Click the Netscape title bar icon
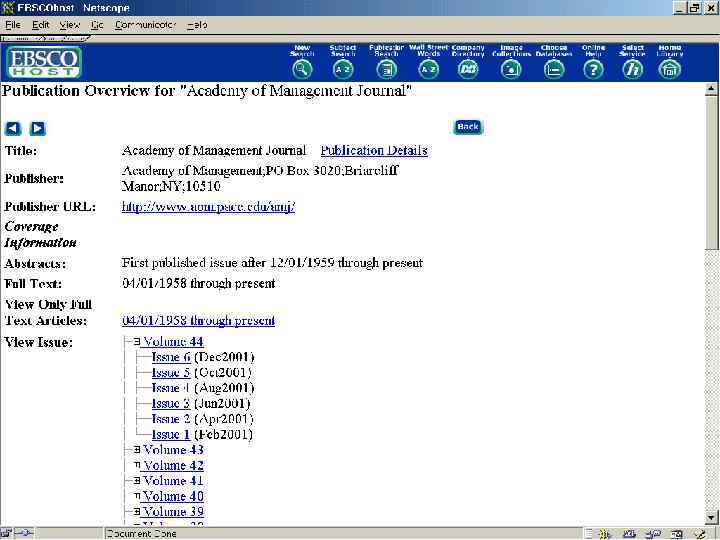Image resolution: width=720 pixels, height=540 pixels. pyautogui.click(x=7, y=7)
